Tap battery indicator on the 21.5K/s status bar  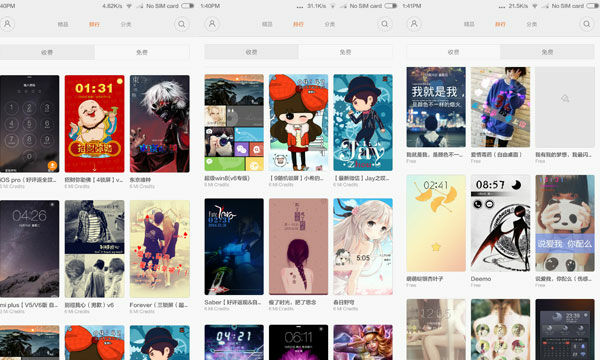(592, 6)
